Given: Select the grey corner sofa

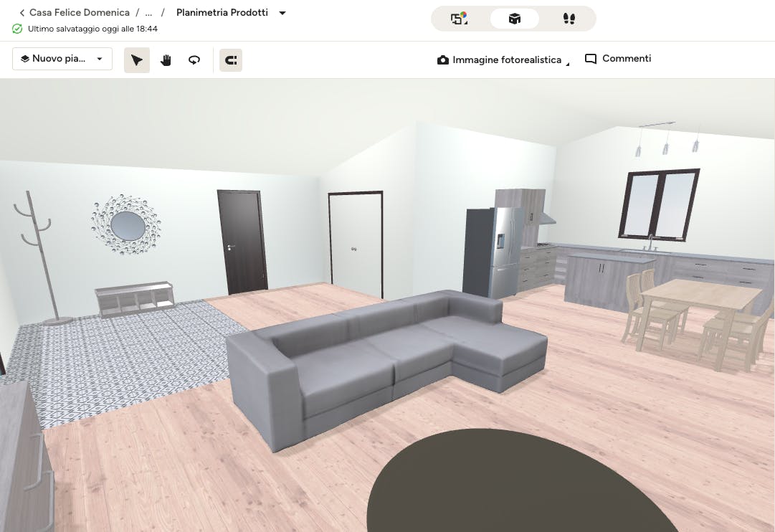Looking at the screenshot, I should click(386, 366).
